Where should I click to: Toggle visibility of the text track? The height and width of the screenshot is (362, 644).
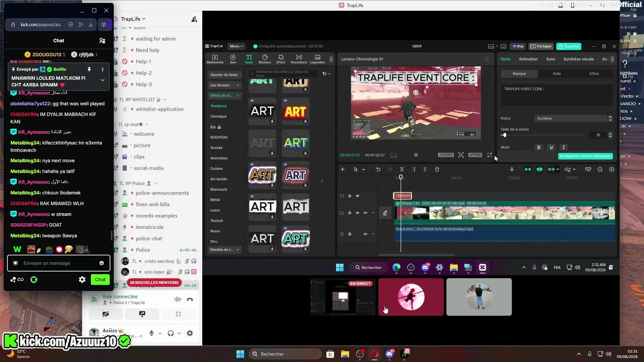point(358,196)
